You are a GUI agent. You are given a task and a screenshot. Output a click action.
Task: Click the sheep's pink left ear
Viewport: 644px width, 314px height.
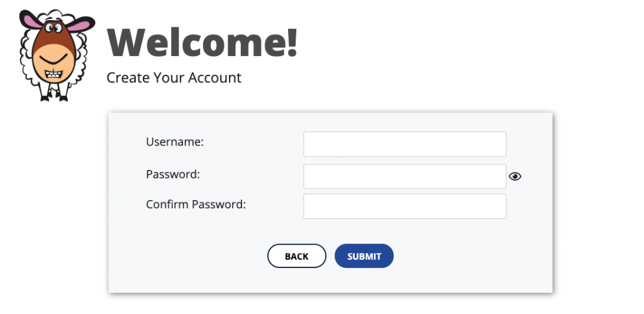31,20
